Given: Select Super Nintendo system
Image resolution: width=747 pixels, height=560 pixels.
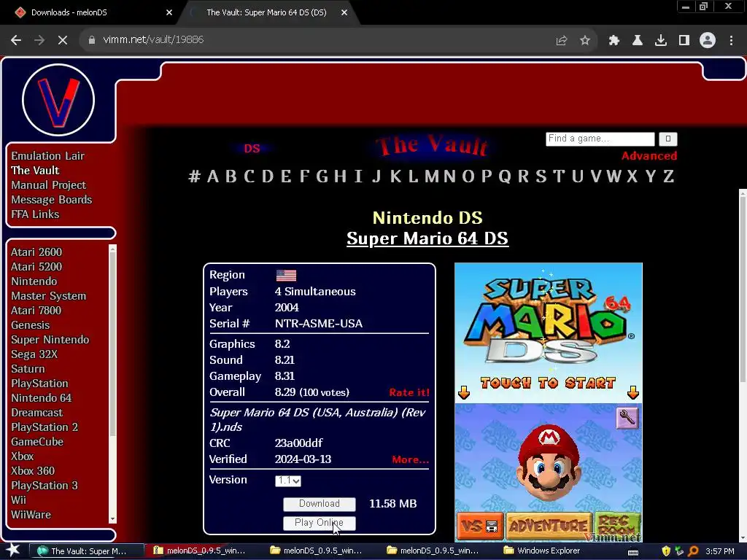Looking at the screenshot, I should tap(50, 340).
